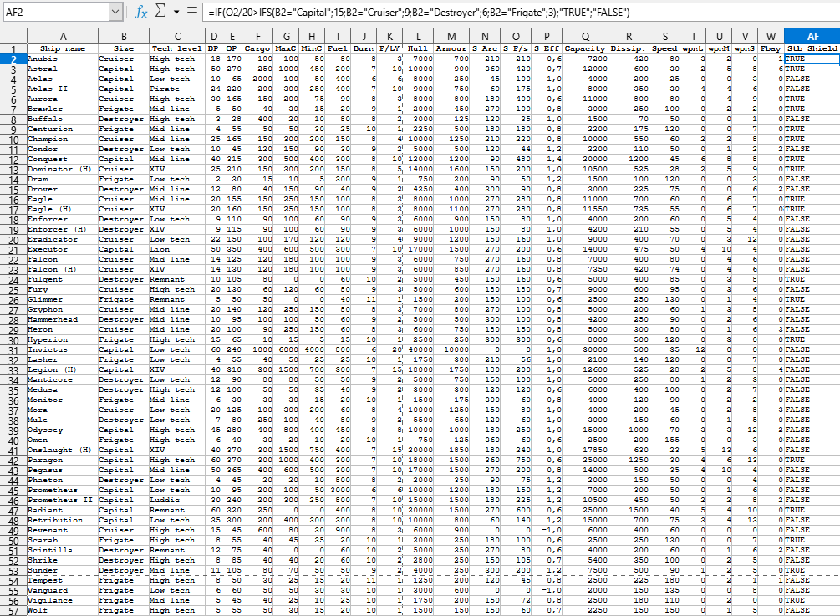Select the 'Retribution' cell

pyautogui.click(x=63, y=520)
